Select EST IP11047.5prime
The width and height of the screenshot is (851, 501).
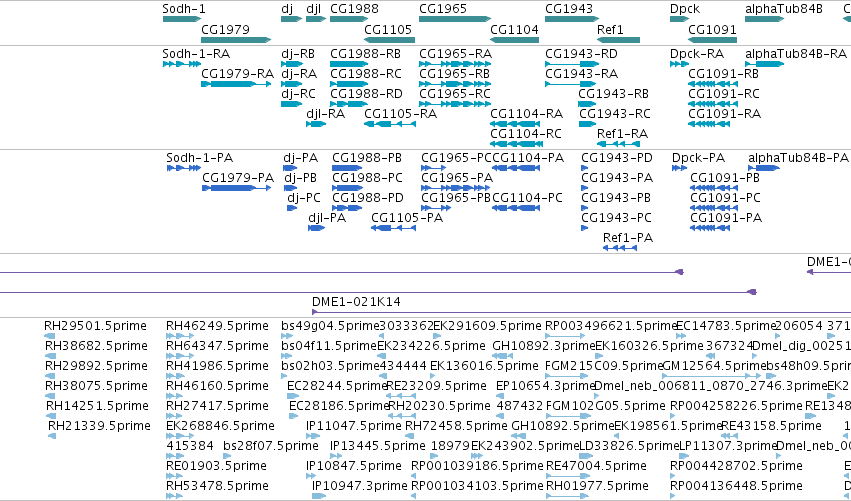(354, 426)
